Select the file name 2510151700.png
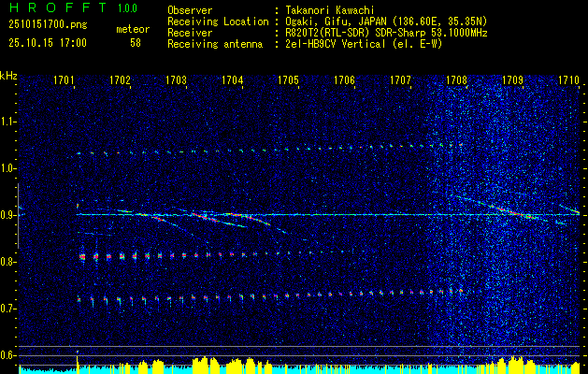Screen dimensions: 588x374 pyautogui.click(x=48, y=25)
